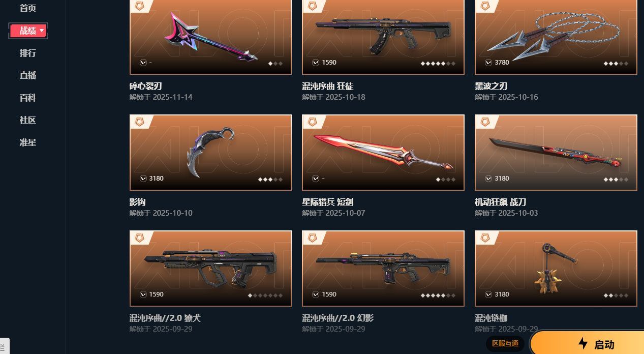Click the tier badge icon on 碎心裂刃 card
644x354 pixels.
[x=139, y=5]
